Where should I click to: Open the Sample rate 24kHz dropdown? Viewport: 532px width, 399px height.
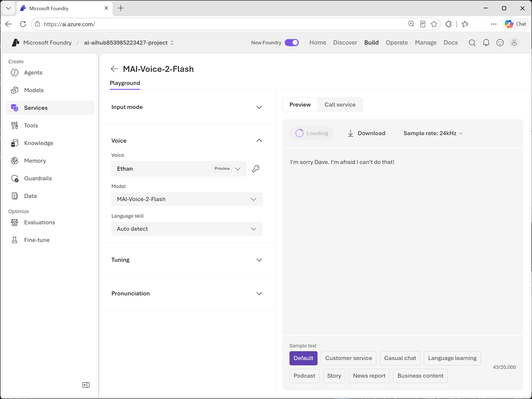[433, 133]
